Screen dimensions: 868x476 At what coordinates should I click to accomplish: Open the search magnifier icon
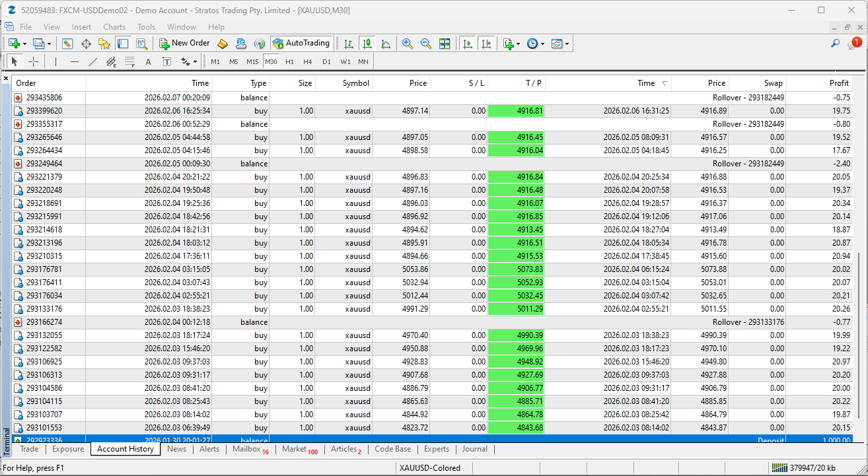836,44
